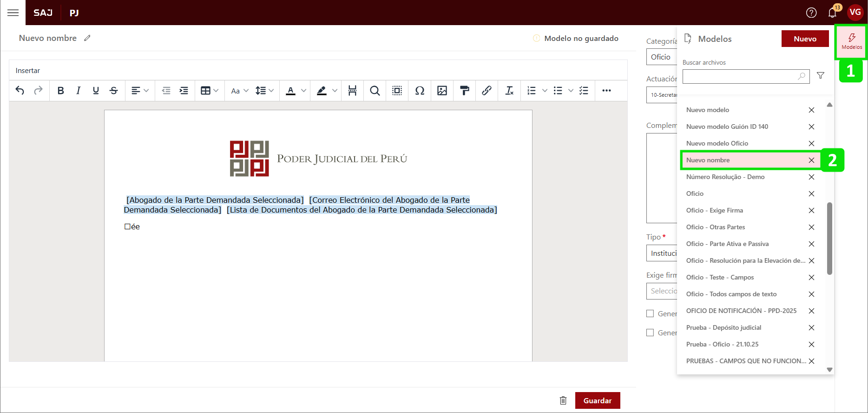
Task: Check the second 'Gener' checkbox
Action: (650, 333)
